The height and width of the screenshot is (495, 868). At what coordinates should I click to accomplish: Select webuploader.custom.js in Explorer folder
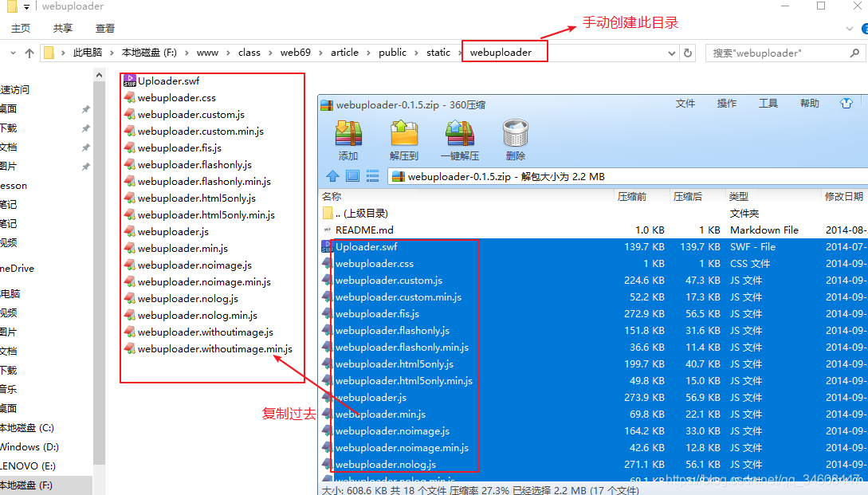click(x=191, y=115)
